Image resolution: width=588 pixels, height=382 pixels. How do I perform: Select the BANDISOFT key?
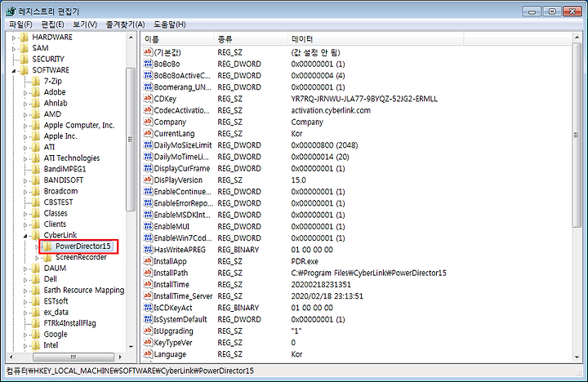pos(64,180)
